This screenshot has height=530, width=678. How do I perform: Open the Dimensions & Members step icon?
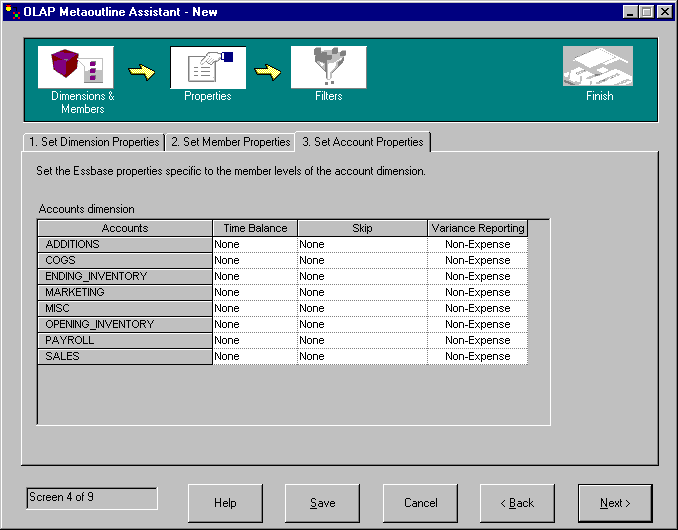point(76,67)
